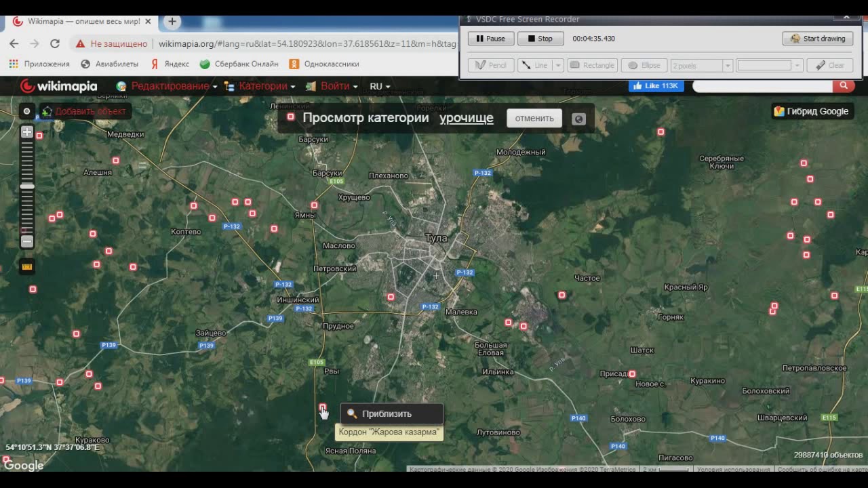Click the Google logo on the map
This screenshot has height=488, width=868.
pos(24,465)
